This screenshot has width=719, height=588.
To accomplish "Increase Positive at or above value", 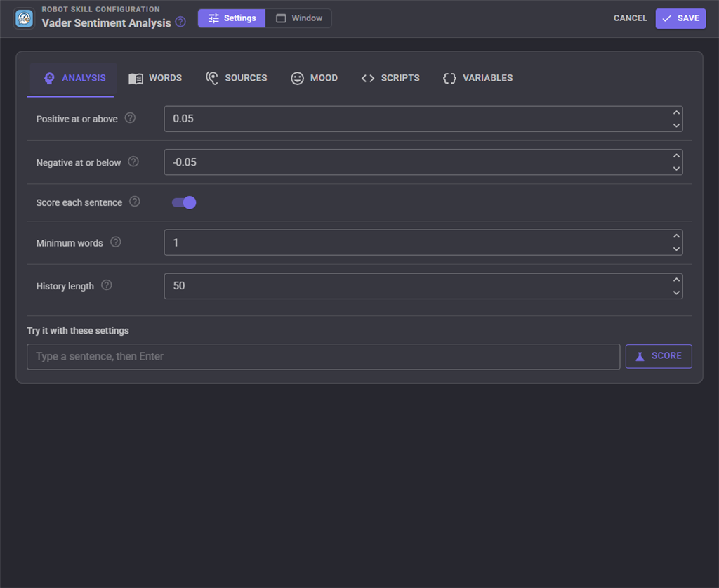I will pyautogui.click(x=676, y=112).
